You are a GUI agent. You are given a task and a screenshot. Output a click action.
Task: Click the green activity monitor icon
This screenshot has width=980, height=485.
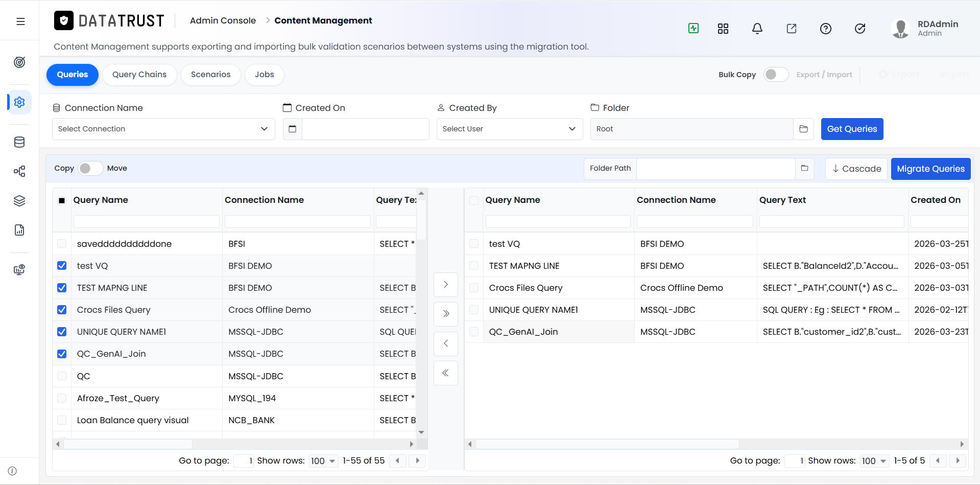point(694,29)
